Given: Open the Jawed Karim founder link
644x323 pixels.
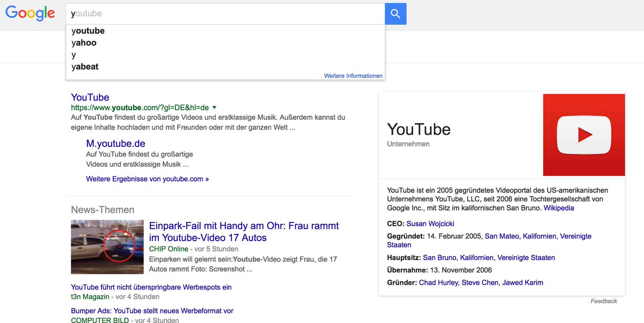Looking at the screenshot, I should pos(523,283).
